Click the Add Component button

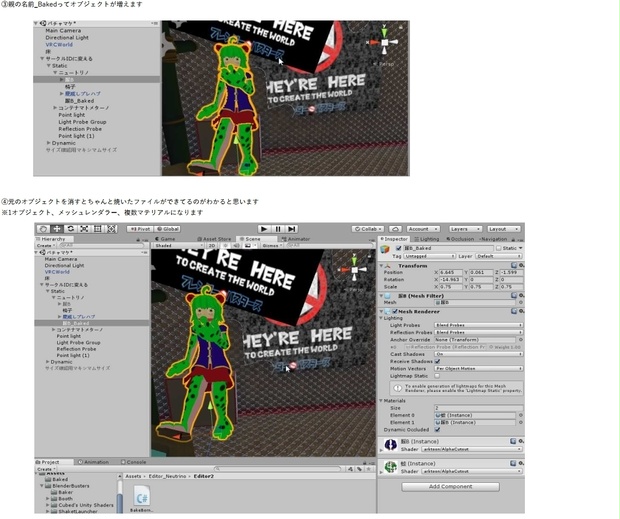pyautogui.click(x=451, y=487)
